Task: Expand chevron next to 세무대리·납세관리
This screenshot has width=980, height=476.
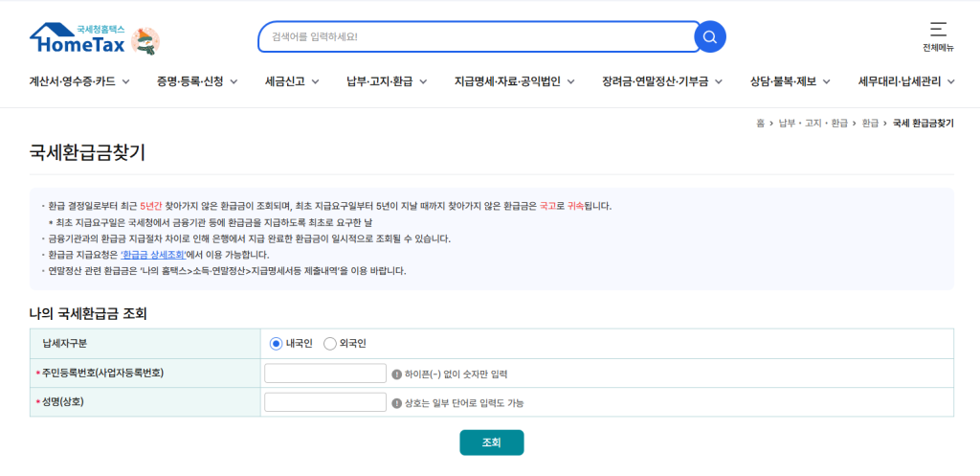Action: (x=950, y=81)
